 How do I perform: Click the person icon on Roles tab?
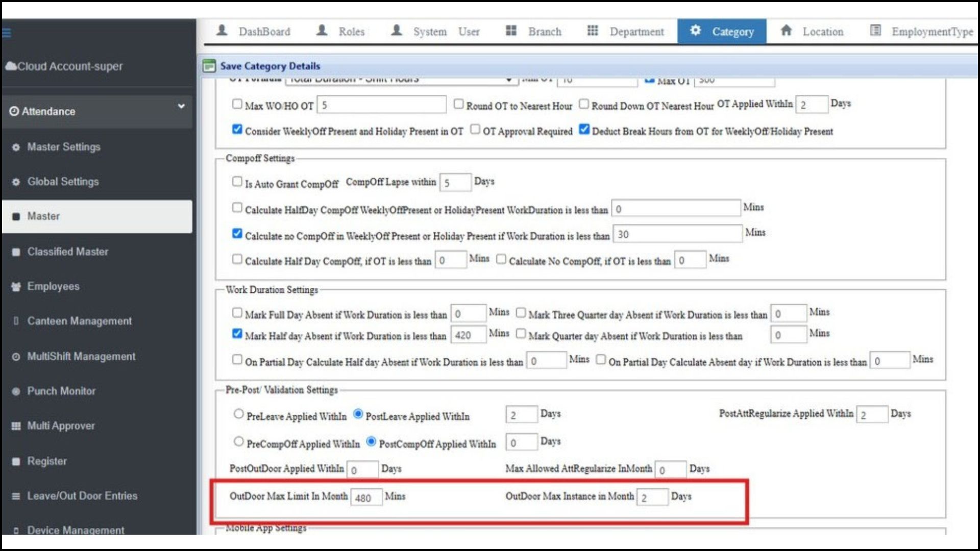click(322, 30)
